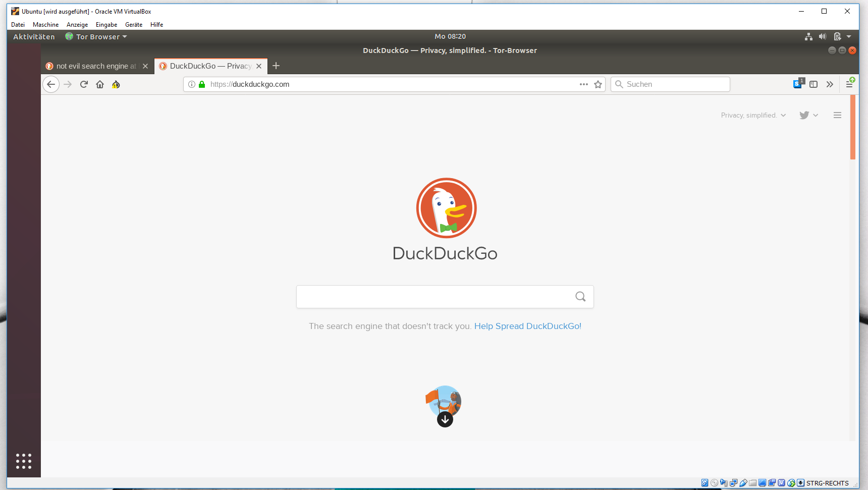Show site information via the info icon
This screenshot has height=490, width=868.
point(192,84)
